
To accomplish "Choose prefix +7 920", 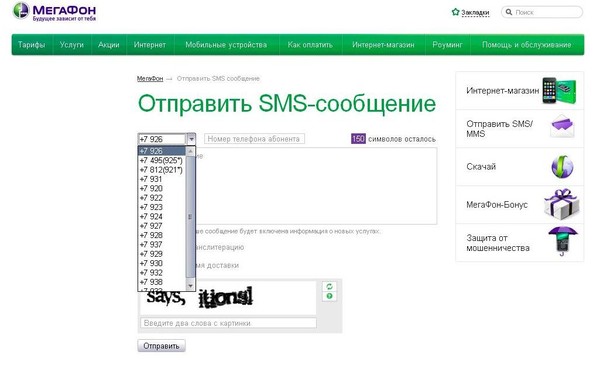I will click(x=162, y=188).
